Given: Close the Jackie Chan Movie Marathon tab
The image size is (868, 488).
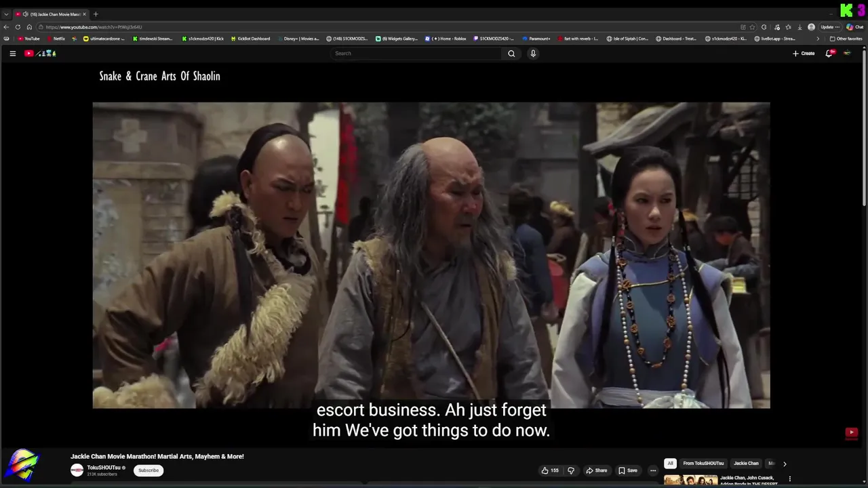Looking at the screenshot, I should point(84,14).
